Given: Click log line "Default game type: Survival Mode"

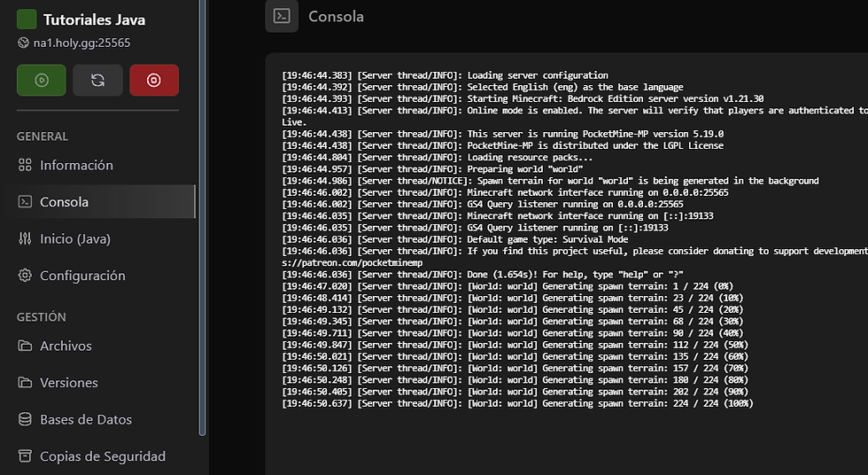Looking at the screenshot, I should point(455,239).
